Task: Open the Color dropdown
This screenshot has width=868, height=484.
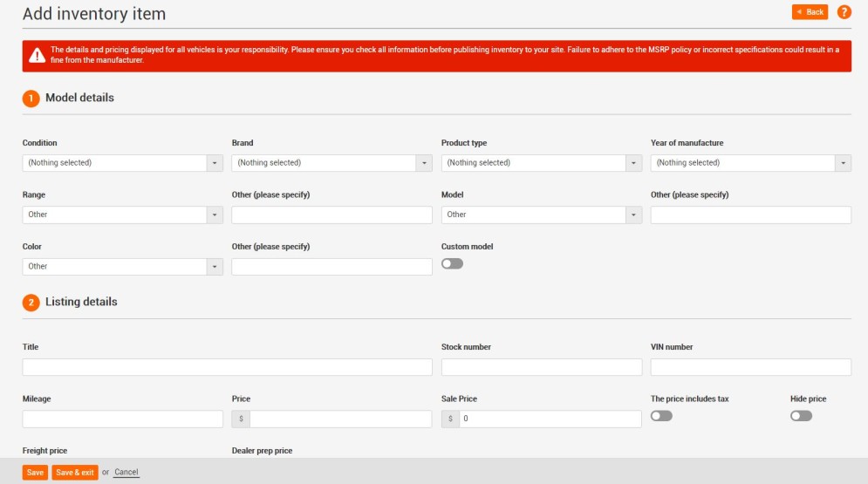Action: (x=122, y=267)
